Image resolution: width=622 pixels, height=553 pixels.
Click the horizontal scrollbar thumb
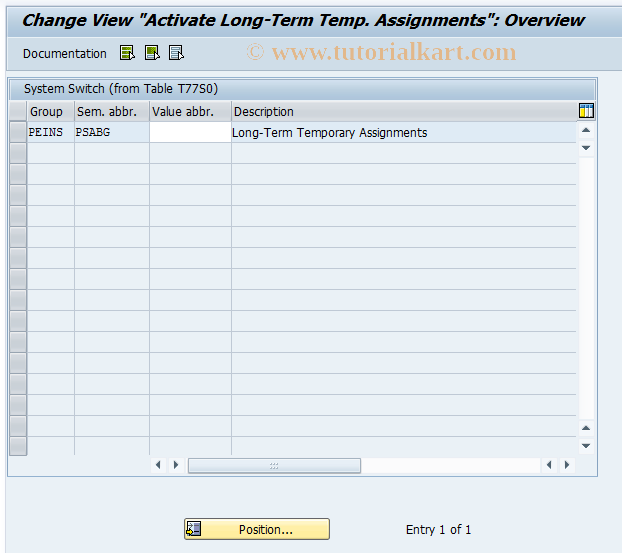(x=274, y=465)
